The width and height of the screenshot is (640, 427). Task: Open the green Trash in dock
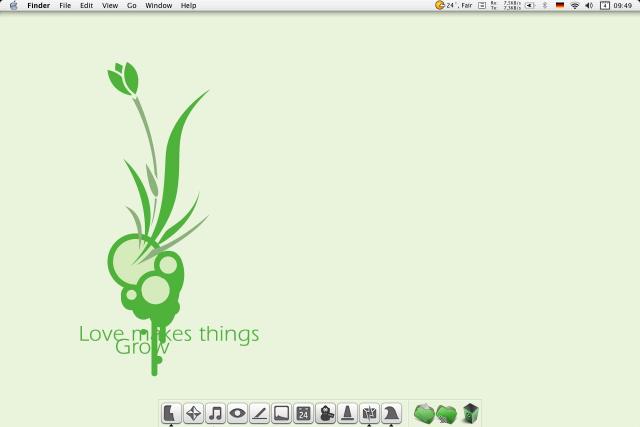point(470,413)
